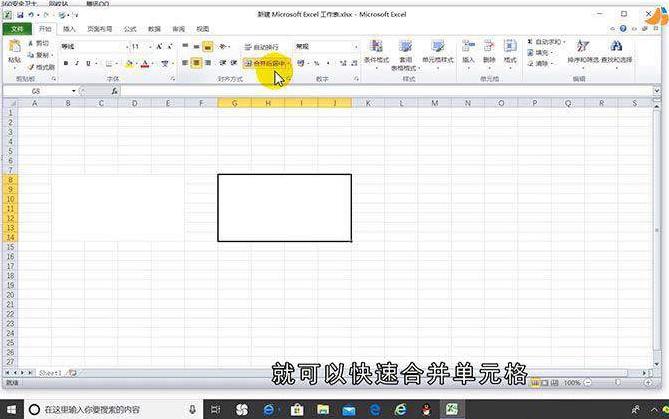Click the zoom slider handle

click(618, 383)
